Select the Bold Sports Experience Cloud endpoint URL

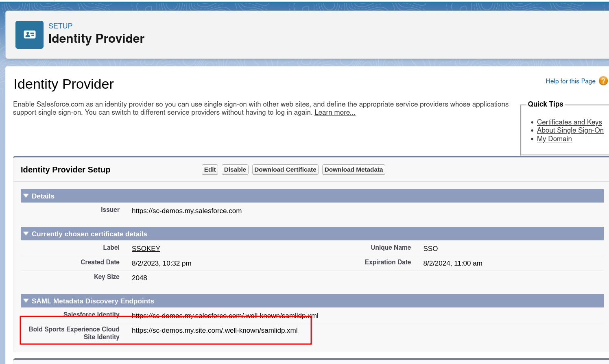point(214,330)
